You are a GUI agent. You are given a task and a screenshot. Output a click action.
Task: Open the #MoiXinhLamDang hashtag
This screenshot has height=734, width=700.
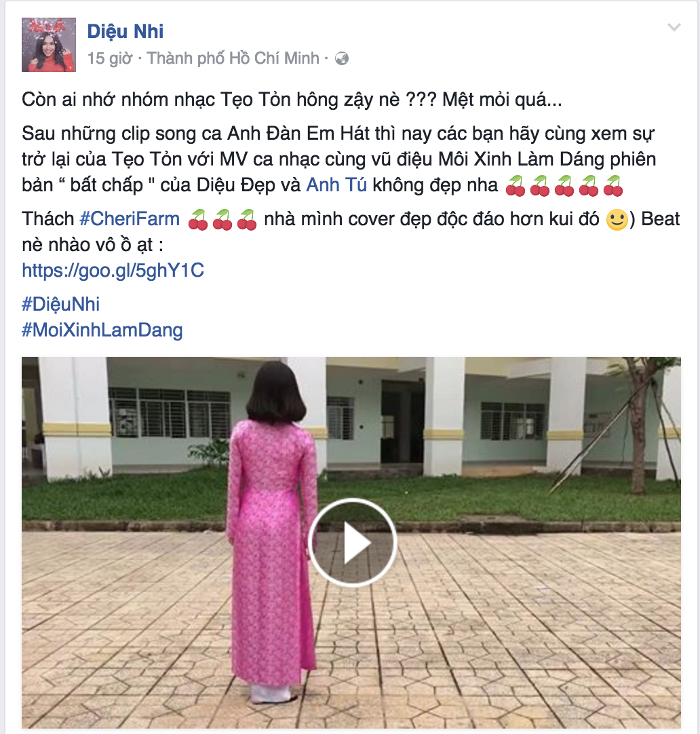tap(102, 330)
